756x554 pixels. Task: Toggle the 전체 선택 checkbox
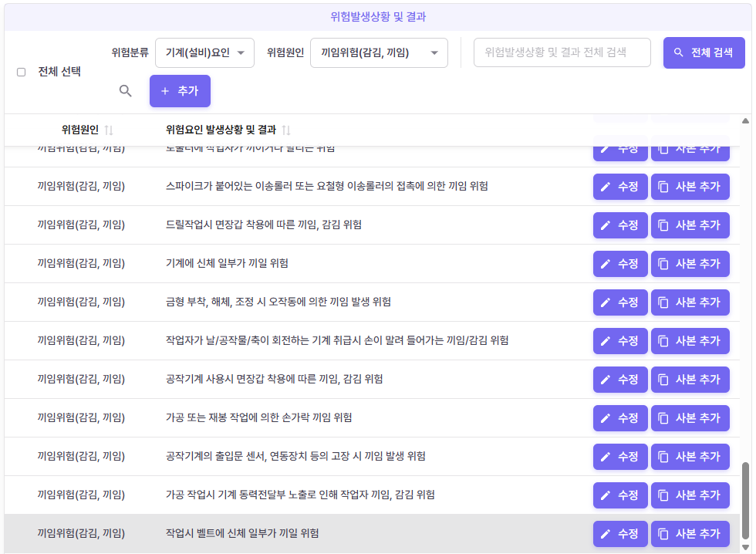click(x=22, y=72)
